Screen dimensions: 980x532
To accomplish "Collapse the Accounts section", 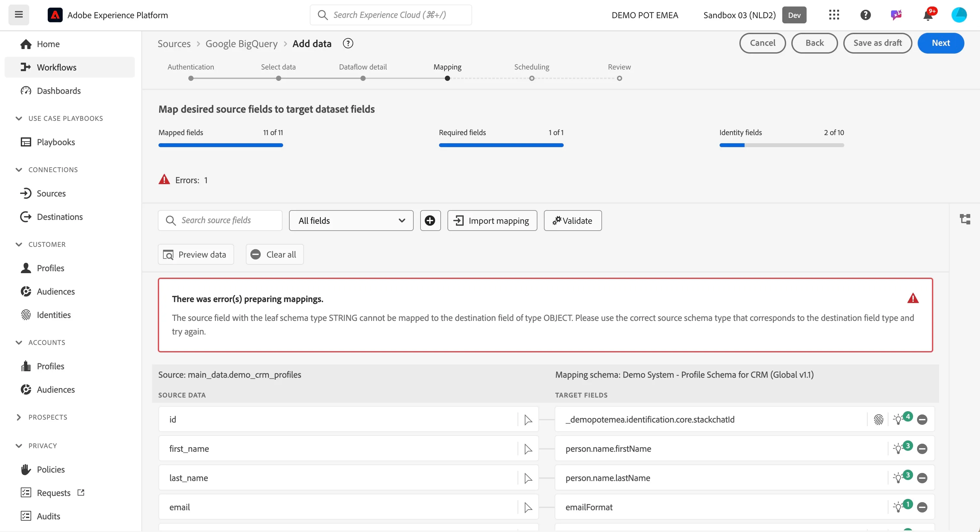I will pyautogui.click(x=19, y=343).
